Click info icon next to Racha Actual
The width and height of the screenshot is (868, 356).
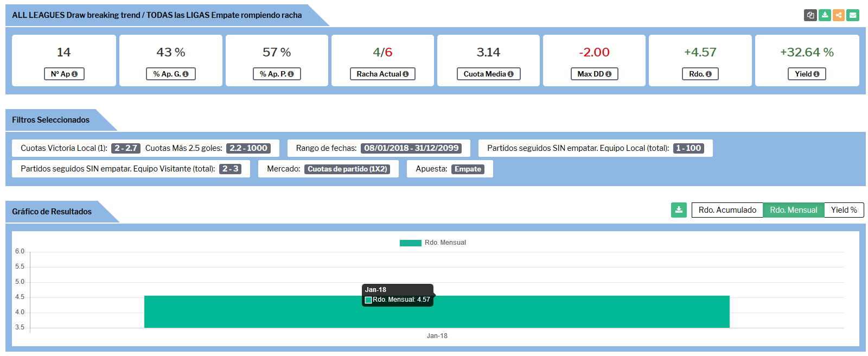point(406,74)
